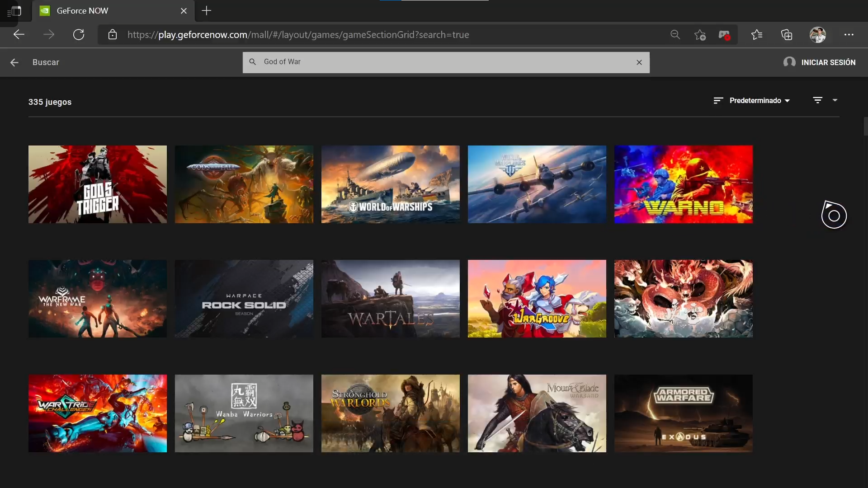Open Gods Will Fall game tile
The image size is (868, 488).
244,184
